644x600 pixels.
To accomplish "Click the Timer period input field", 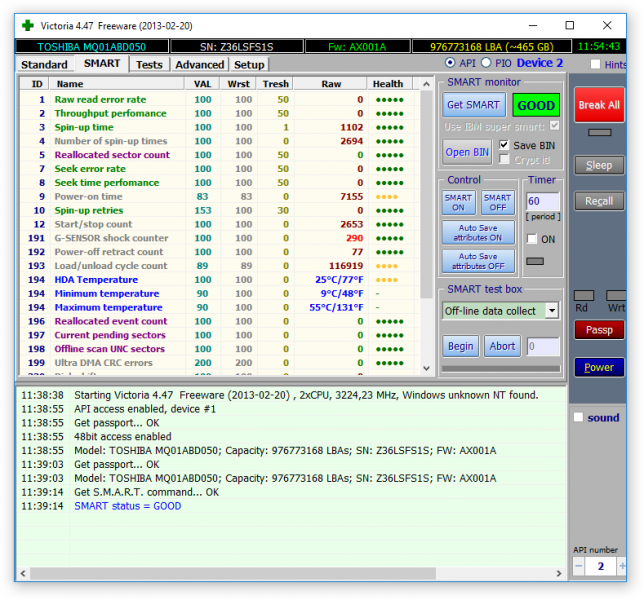I will (543, 202).
